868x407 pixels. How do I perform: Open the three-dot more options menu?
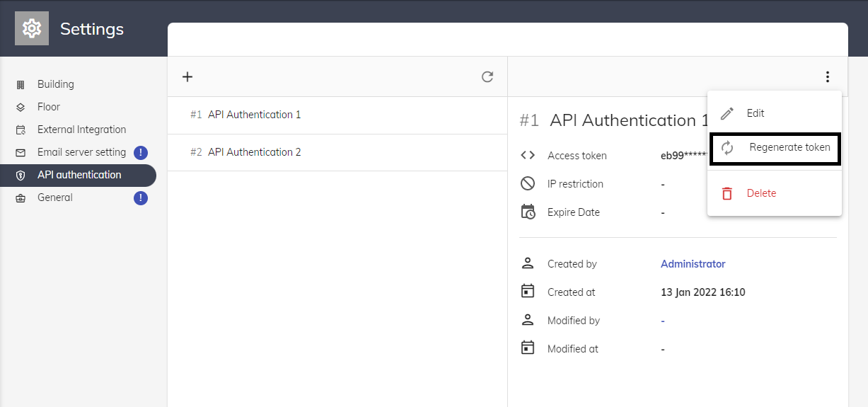[x=827, y=77]
